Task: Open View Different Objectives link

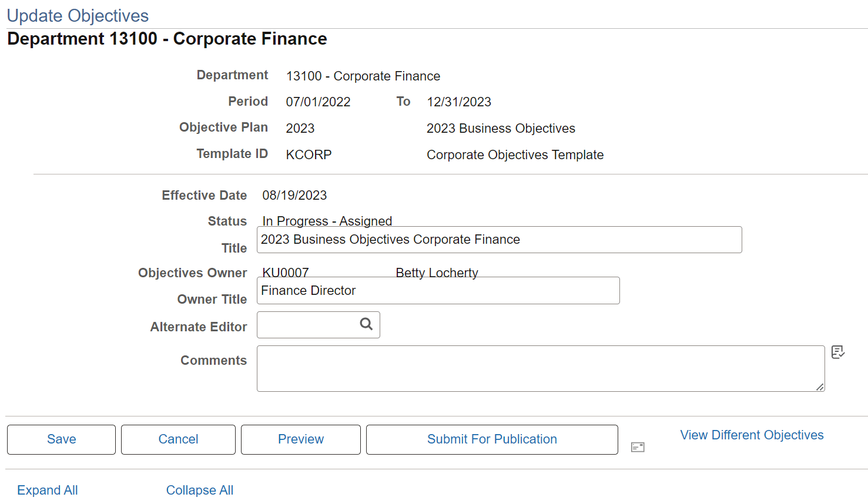Action: 752,435
